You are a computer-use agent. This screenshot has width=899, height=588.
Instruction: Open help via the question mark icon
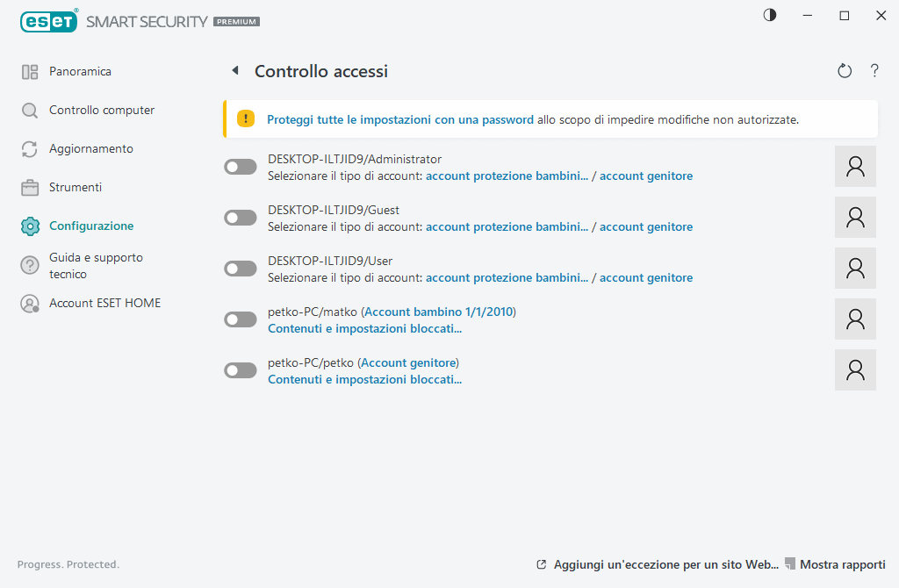tap(874, 71)
